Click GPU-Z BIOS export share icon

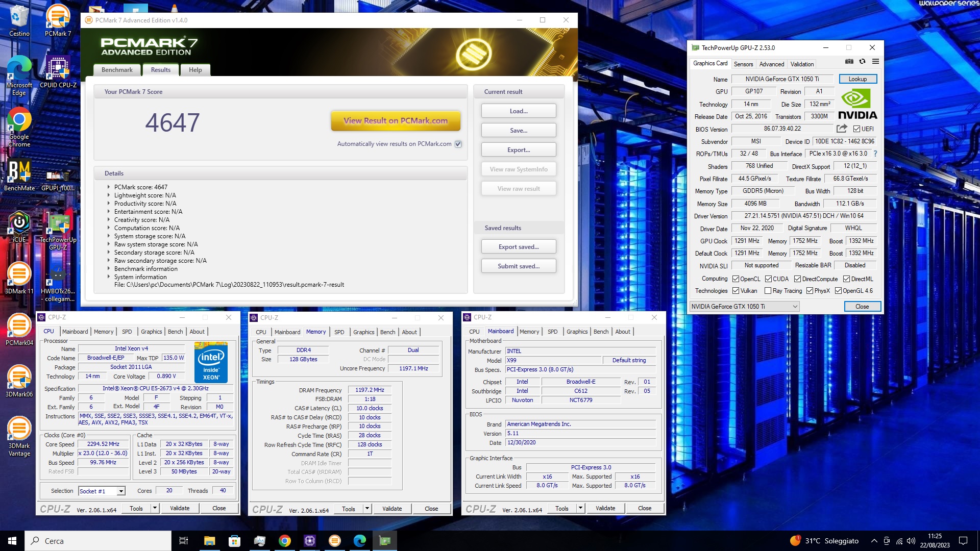842,129
